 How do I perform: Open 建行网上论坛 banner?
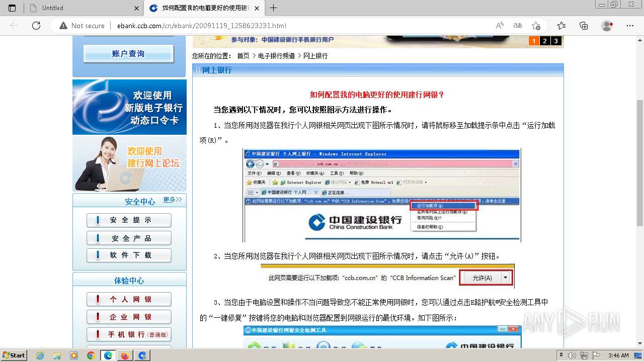(x=129, y=163)
